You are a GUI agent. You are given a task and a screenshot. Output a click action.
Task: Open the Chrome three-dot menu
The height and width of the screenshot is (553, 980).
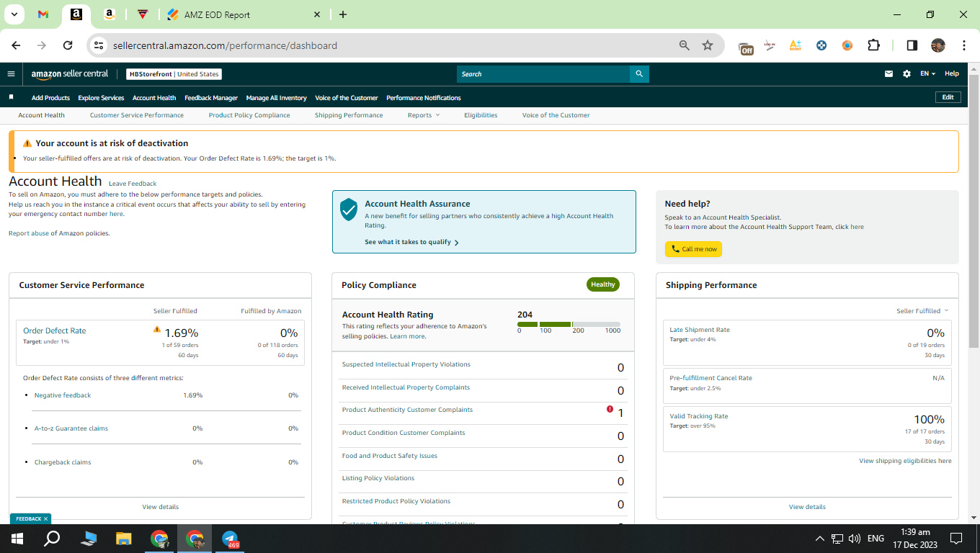(x=964, y=45)
